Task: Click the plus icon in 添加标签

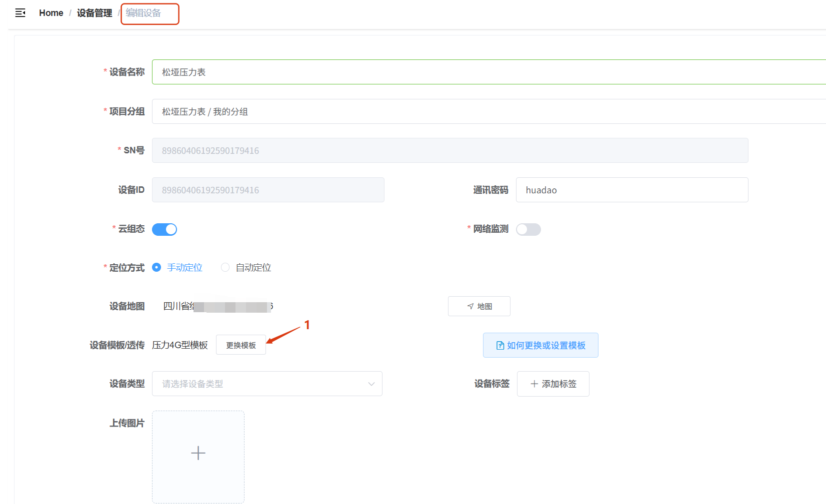Action: (534, 384)
